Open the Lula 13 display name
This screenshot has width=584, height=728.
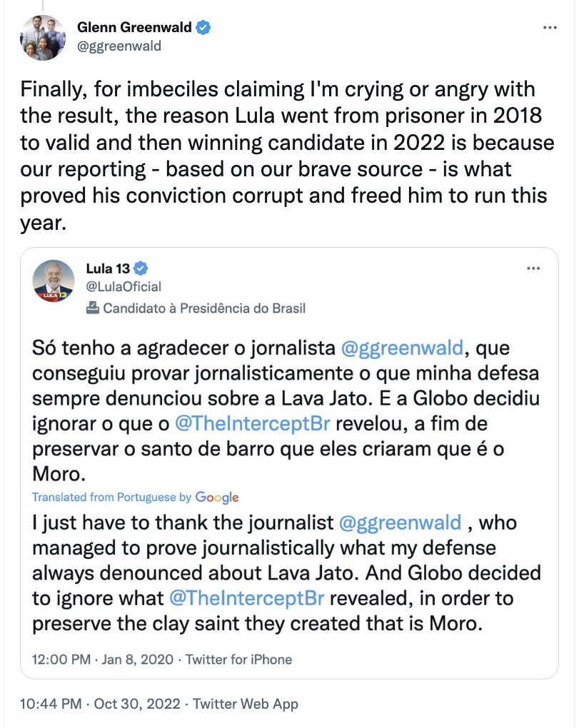click(108, 268)
